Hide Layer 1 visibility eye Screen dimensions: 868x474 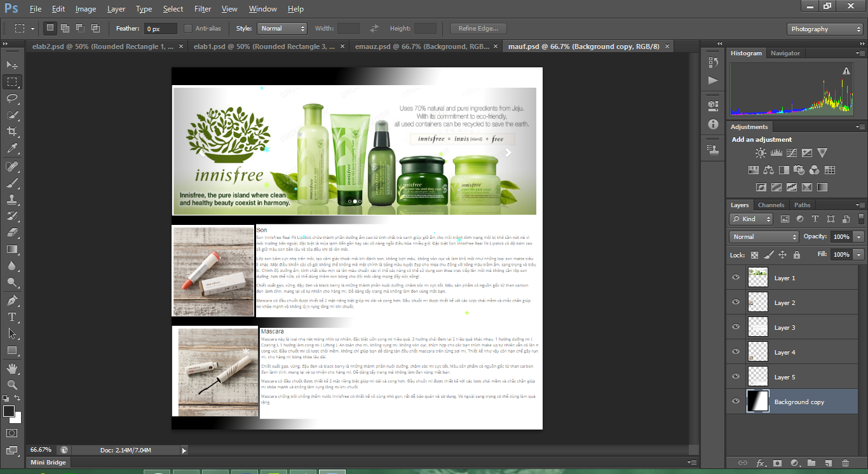tap(736, 278)
